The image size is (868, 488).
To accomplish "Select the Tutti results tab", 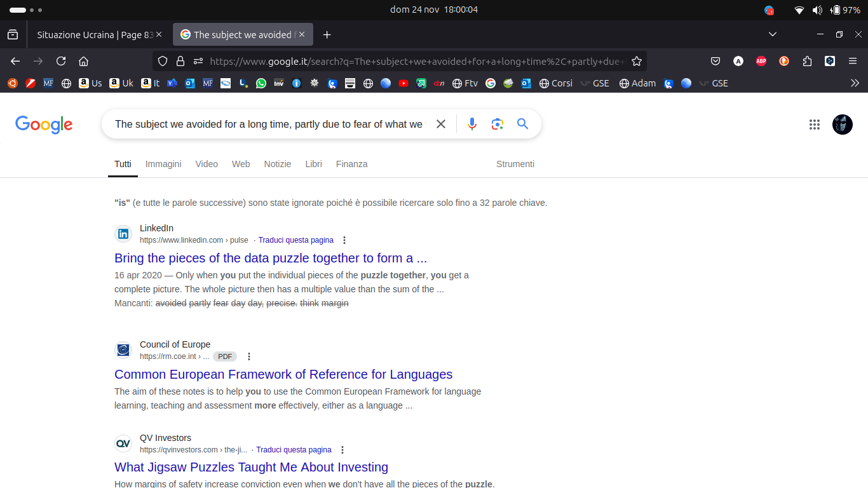I will point(123,164).
